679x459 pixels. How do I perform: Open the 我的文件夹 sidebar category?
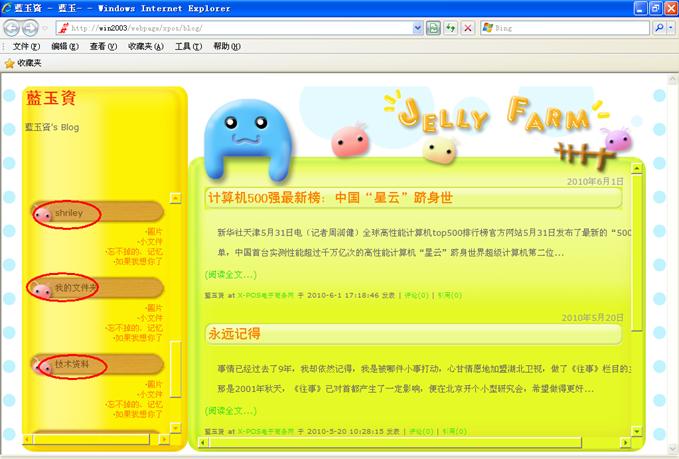pos(75,289)
